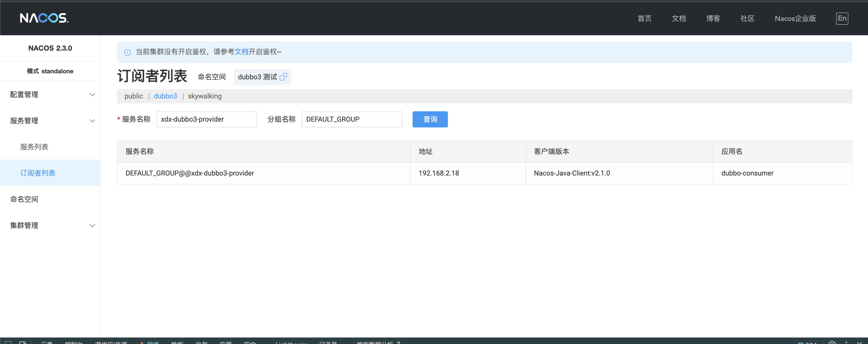
Task: Collapse the 服务管理 chevron
Action: point(92,121)
